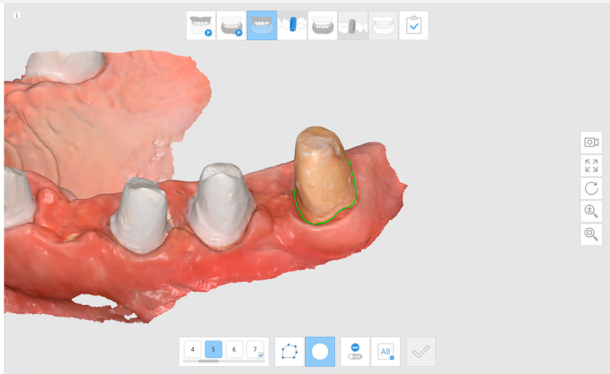This screenshot has height=374, width=610.
Task: Select the circle brush selection tool
Action: (320, 351)
